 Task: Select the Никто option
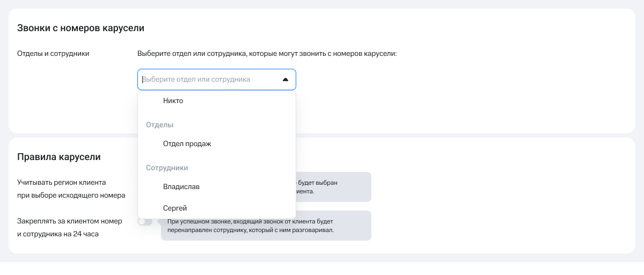[173, 101]
